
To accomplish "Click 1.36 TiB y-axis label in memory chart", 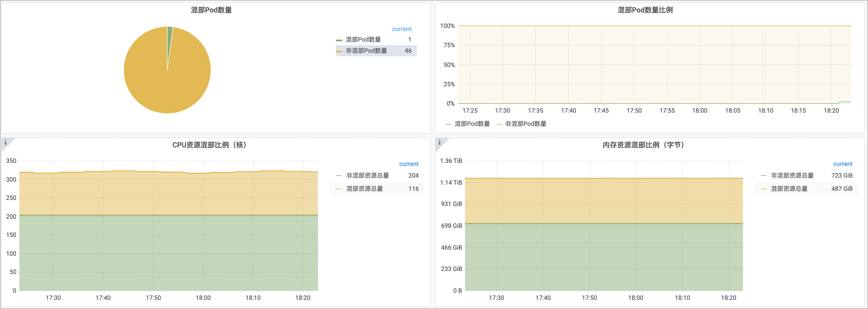I will tap(451, 161).
